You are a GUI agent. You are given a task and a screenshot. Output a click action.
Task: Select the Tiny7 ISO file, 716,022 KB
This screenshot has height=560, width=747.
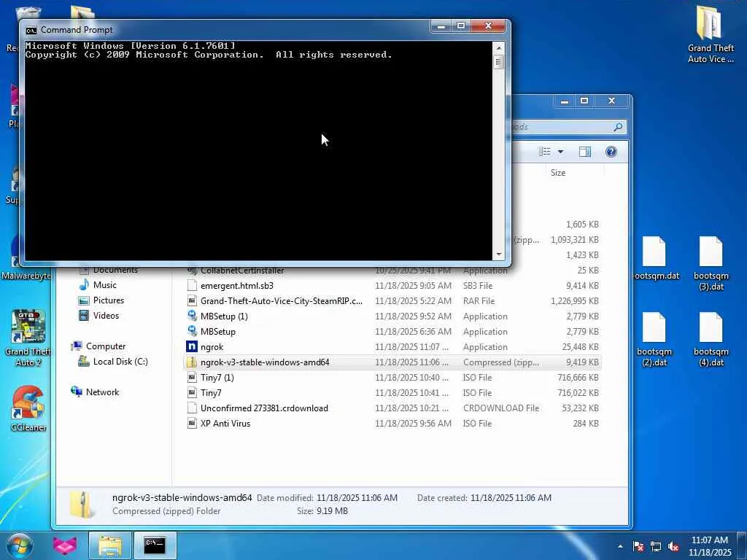pyautogui.click(x=392, y=392)
